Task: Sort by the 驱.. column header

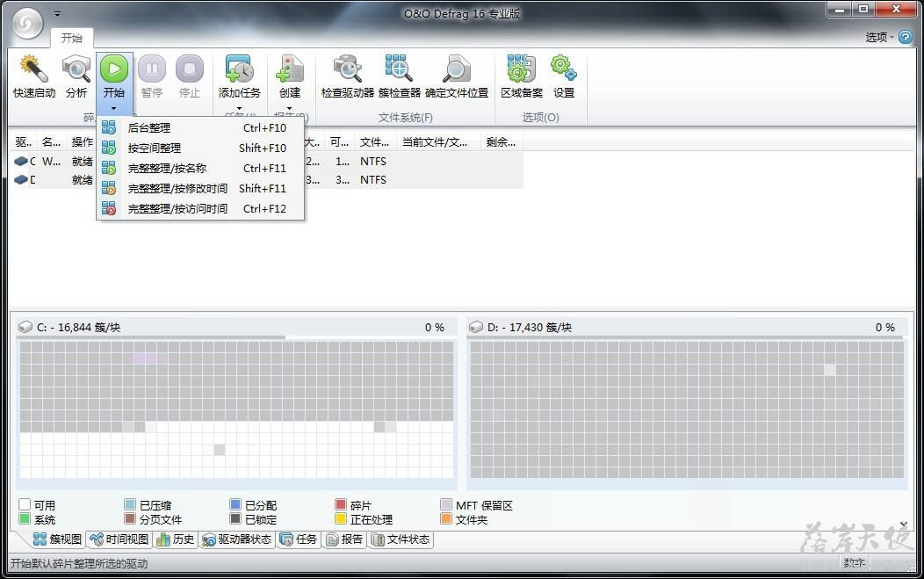Action: point(24,142)
